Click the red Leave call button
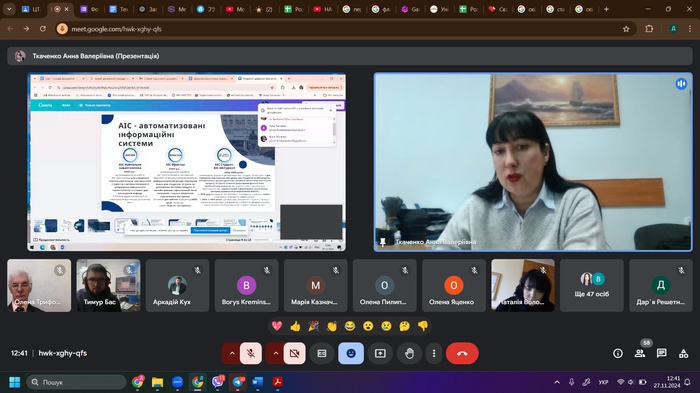The height and width of the screenshot is (393, 700). pos(462,353)
